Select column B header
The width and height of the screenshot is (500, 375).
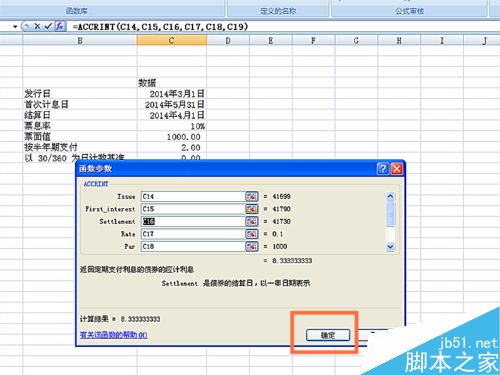tap(80, 41)
